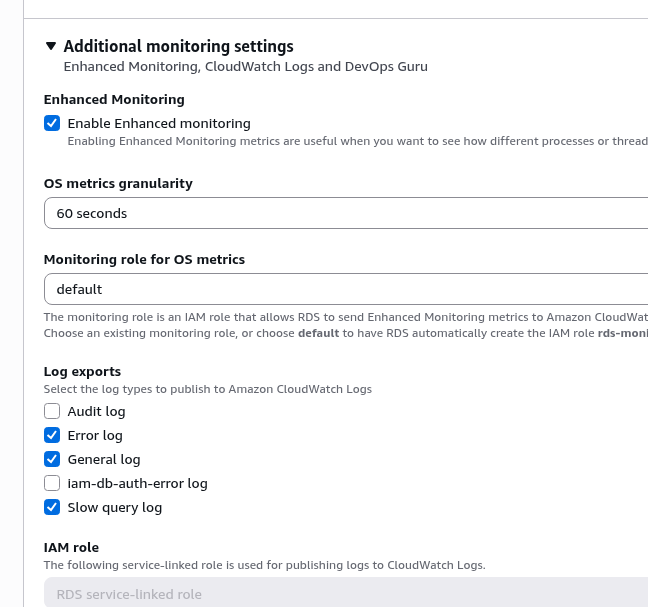648x607 pixels.
Task: Click the 'Slow query log' label text
Action: (x=114, y=507)
